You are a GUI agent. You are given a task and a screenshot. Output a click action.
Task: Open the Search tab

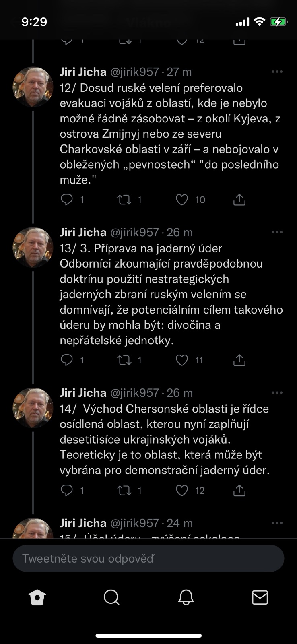(x=111, y=598)
